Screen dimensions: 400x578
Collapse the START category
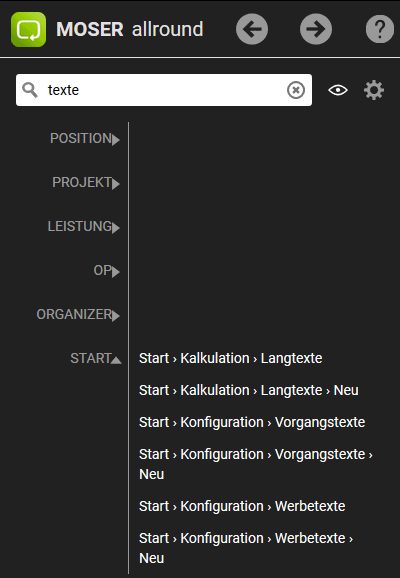point(96,358)
